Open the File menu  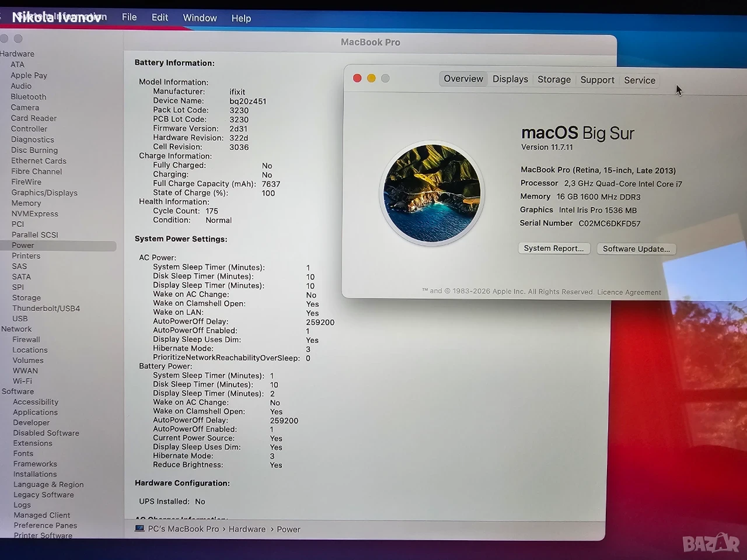point(130,17)
